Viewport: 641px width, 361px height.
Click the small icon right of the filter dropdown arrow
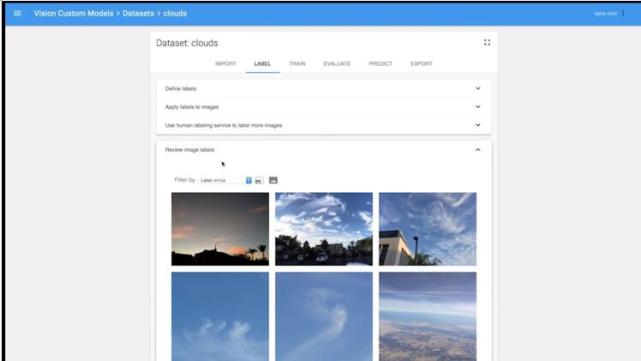259,180
